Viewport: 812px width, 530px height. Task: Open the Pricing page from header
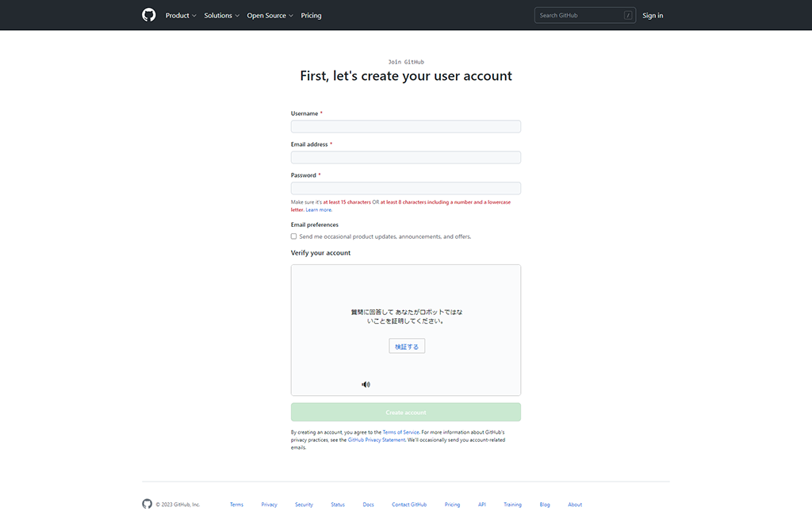tap(311, 15)
